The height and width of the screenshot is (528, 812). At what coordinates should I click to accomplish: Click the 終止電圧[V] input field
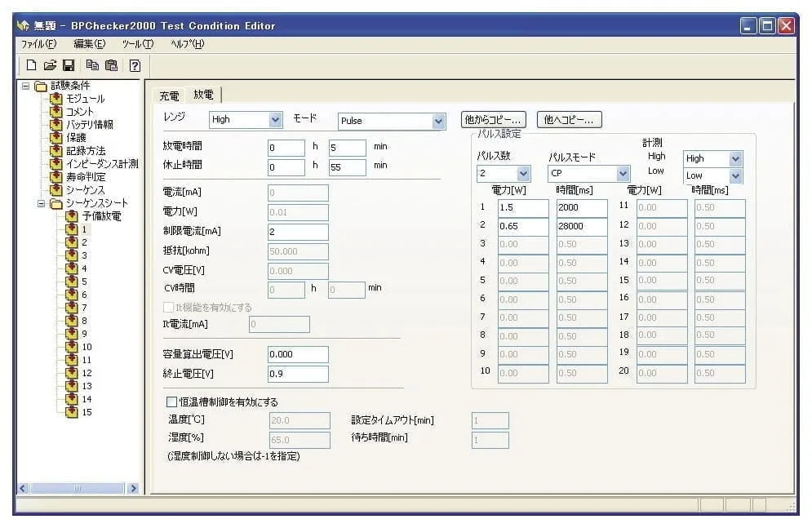point(298,374)
